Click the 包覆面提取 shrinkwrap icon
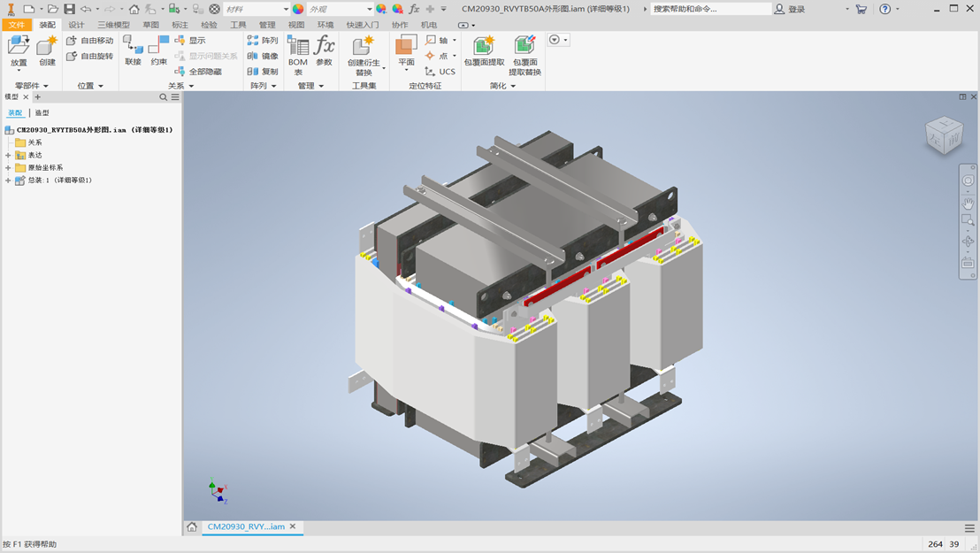Viewport: 980px width, 553px height. coord(484,48)
